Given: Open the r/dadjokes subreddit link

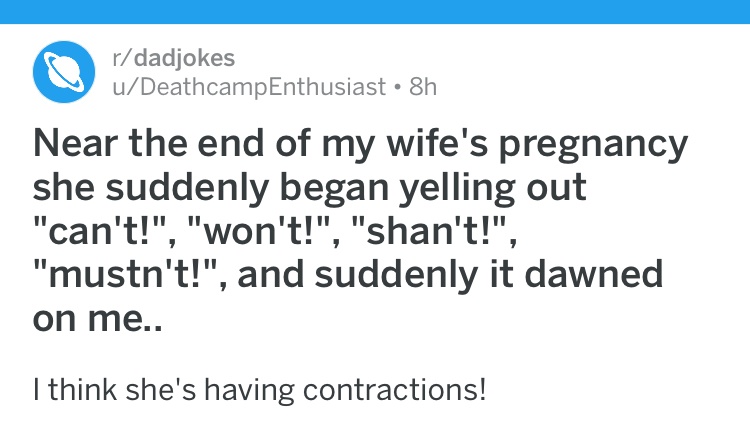Looking at the screenshot, I should pos(174,58).
